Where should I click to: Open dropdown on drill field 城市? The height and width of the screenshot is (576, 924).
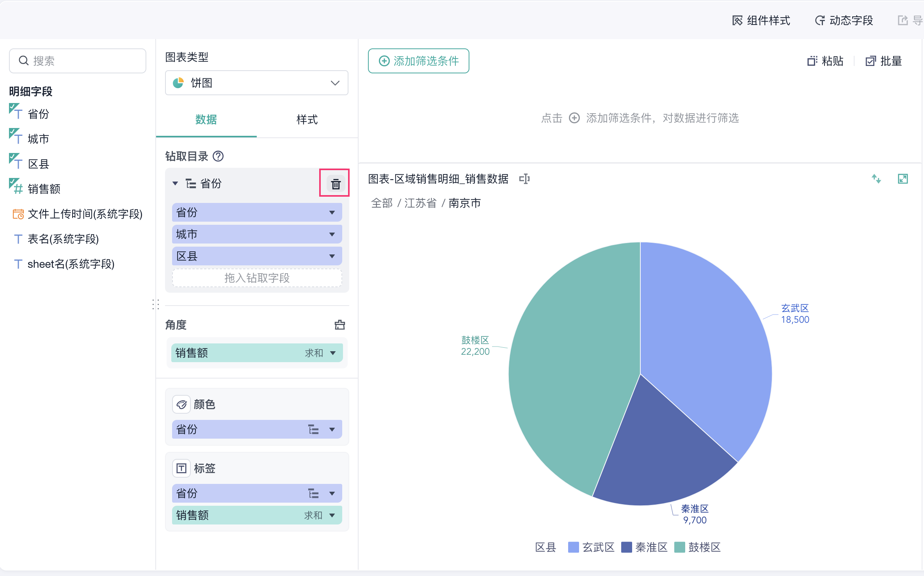tap(332, 234)
